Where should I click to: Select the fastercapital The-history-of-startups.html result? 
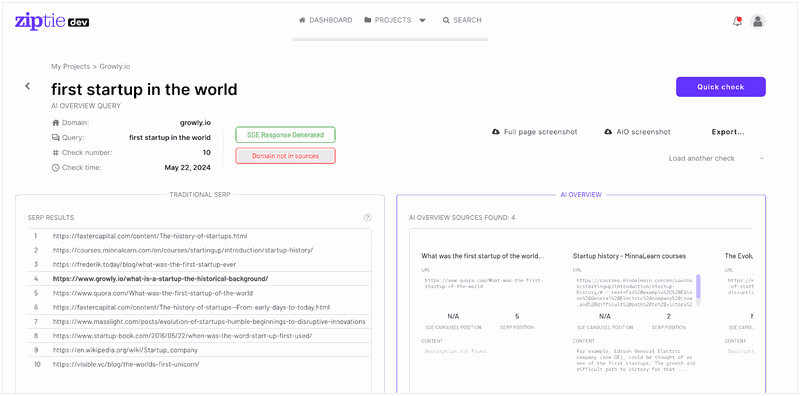tap(199, 236)
